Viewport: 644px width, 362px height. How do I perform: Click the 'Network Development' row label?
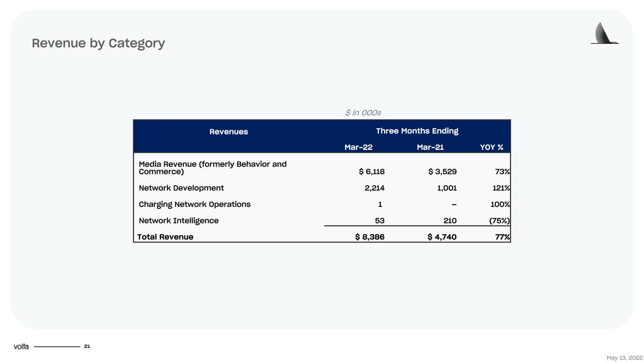point(182,188)
